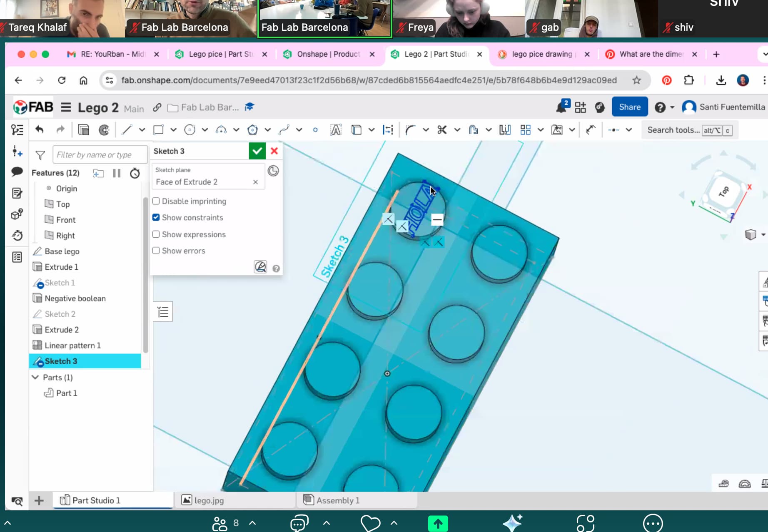Image resolution: width=768 pixels, height=532 pixels.
Task: Collapse the Parts (1) list
Action: click(35, 377)
